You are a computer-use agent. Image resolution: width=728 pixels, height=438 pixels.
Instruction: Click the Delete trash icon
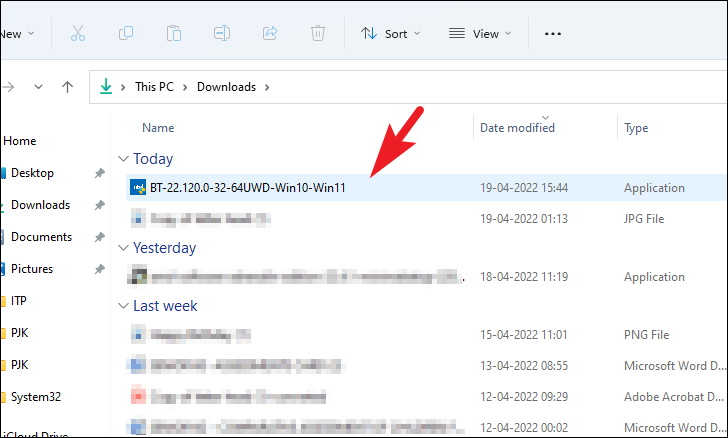[318, 33]
